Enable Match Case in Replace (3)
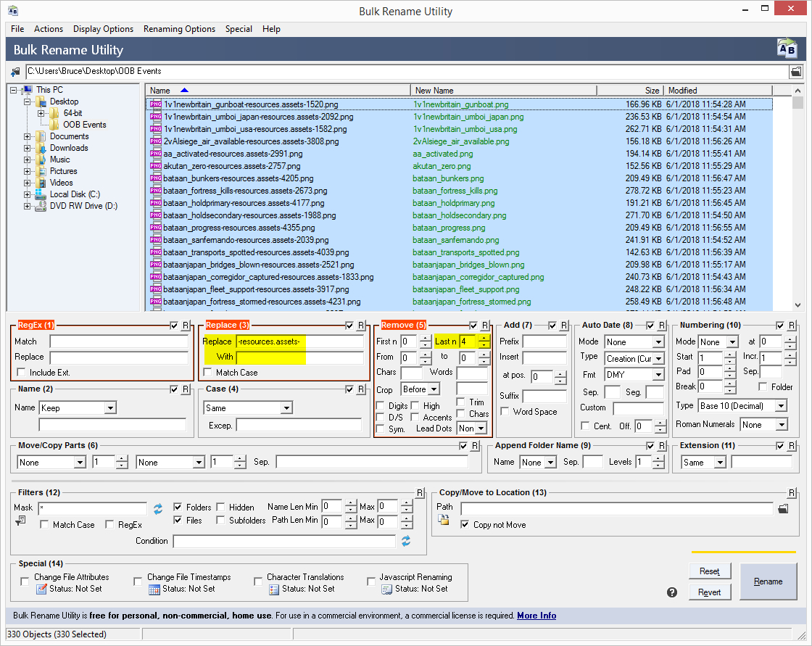Viewport: 812px width, 646px height. (209, 373)
